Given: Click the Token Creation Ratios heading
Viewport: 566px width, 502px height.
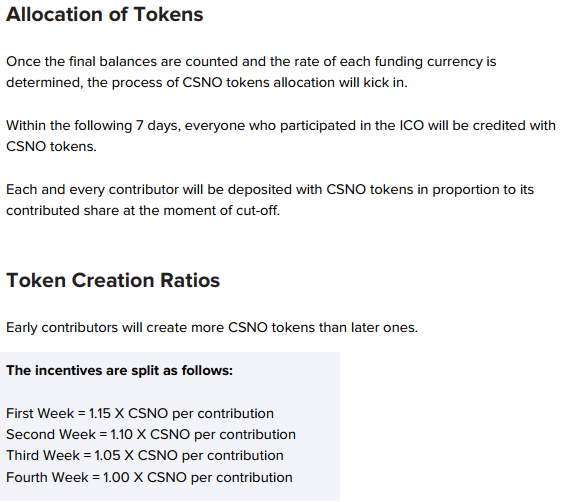Looking at the screenshot, I should tap(113, 280).
